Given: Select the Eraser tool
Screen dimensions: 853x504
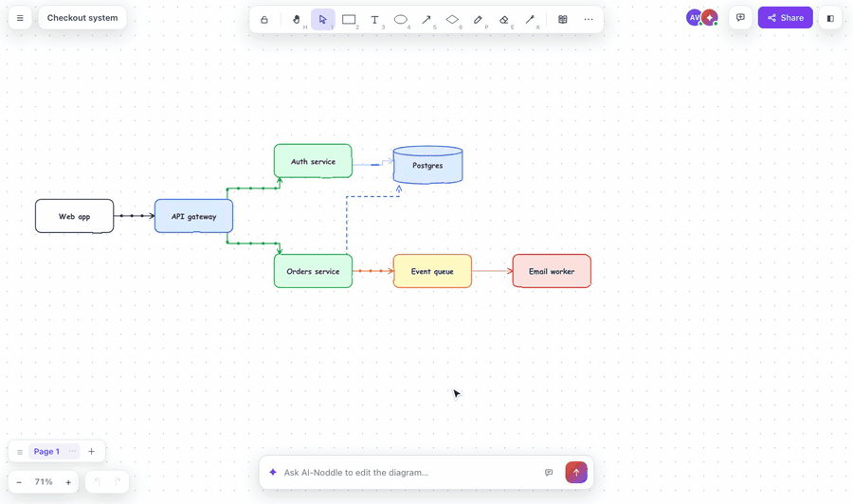Looking at the screenshot, I should coord(504,20).
